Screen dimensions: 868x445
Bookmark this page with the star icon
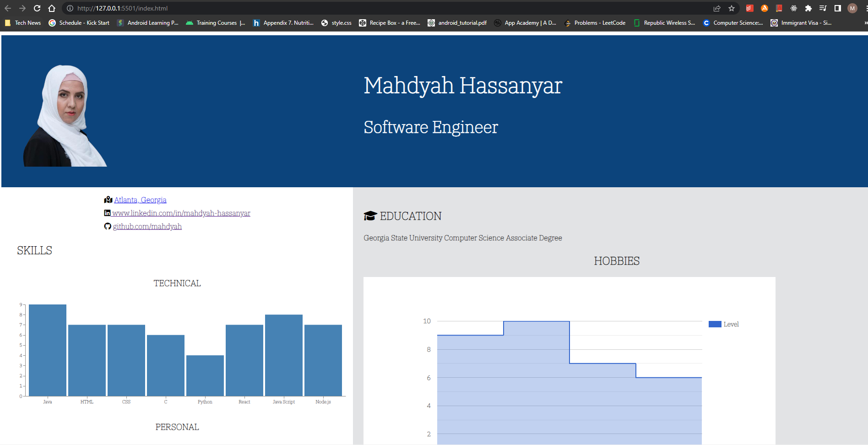[732, 8]
